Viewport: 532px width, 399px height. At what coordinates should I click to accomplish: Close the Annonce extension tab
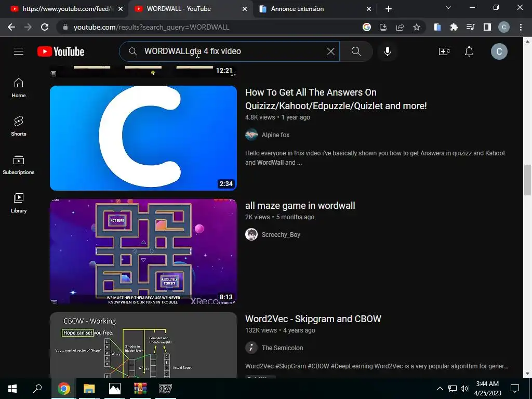point(369,9)
